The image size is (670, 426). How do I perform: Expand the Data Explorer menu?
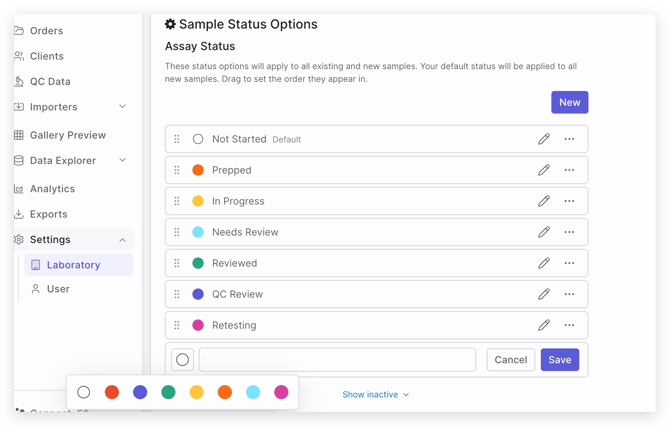point(122,160)
